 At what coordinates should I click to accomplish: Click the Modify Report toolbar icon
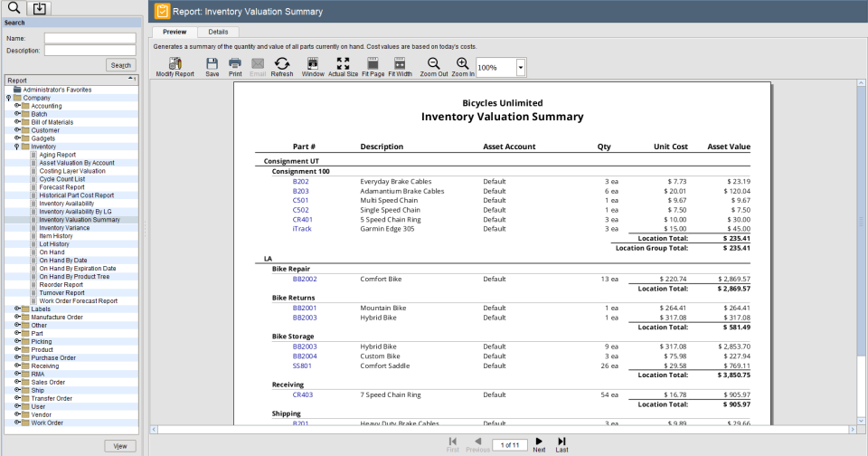pyautogui.click(x=175, y=64)
